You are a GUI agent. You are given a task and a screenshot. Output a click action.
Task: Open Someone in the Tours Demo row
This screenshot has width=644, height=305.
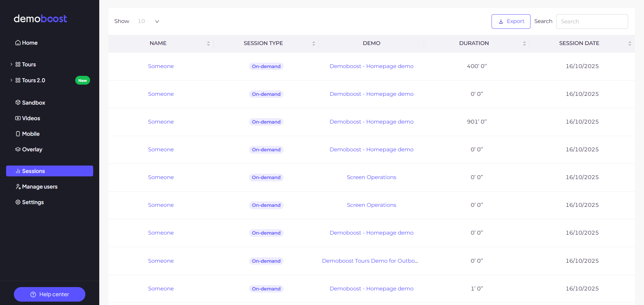click(161, 261)
